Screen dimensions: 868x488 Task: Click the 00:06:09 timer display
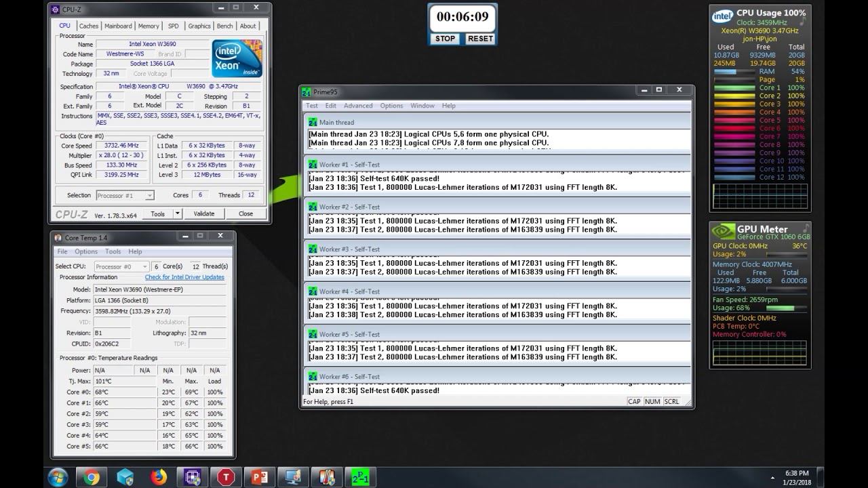[x=462, y=18]
